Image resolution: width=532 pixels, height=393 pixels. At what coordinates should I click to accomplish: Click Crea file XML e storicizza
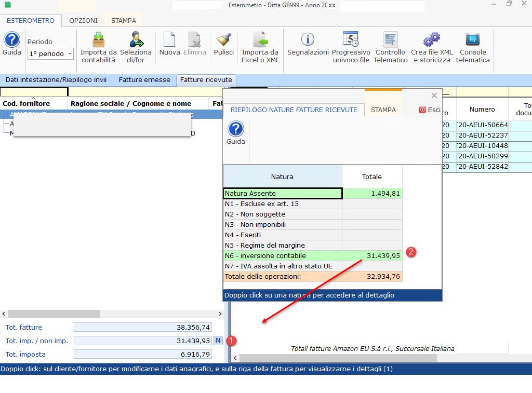click(x=432, y=47)
